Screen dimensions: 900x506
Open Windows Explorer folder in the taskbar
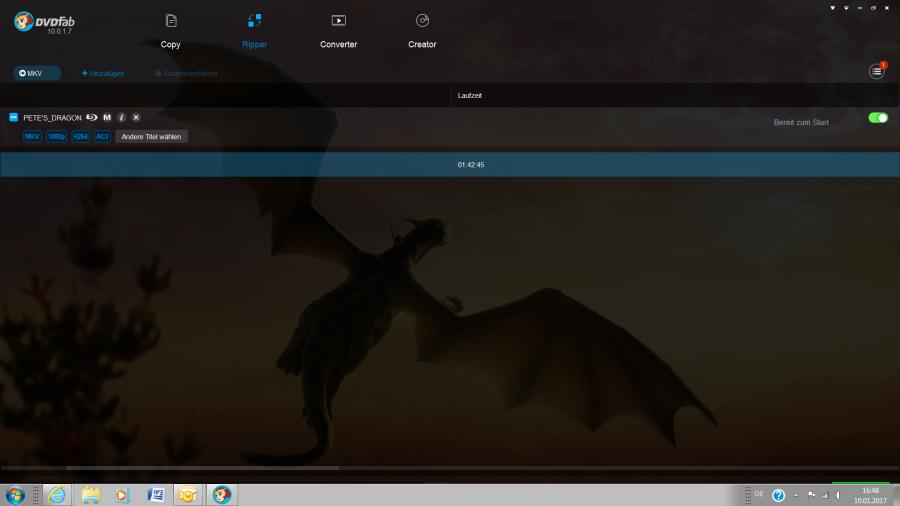coord(91,495)
